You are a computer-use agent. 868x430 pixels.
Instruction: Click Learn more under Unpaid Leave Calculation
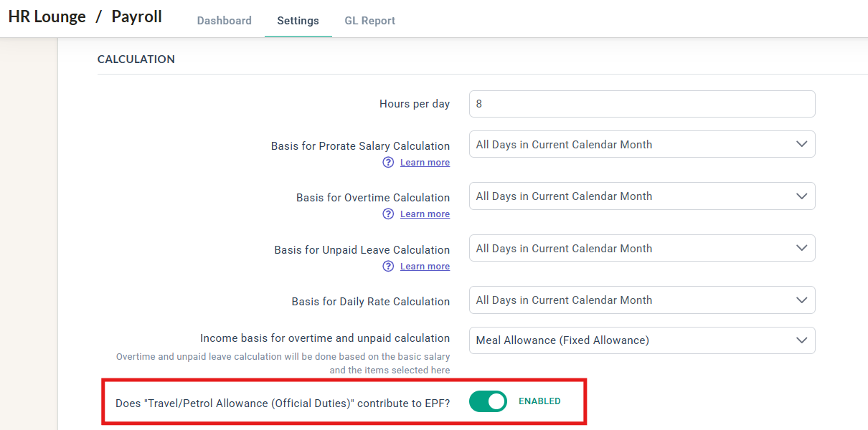pos(425,267)
